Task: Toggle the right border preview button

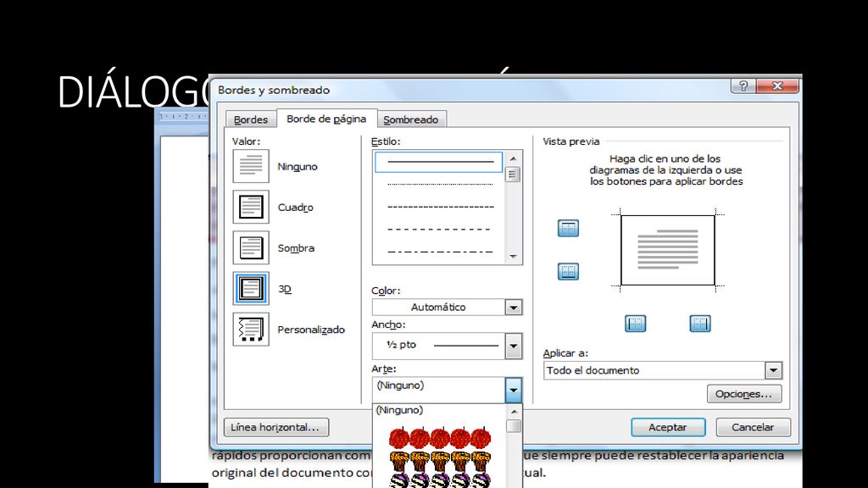Action: 699,324
